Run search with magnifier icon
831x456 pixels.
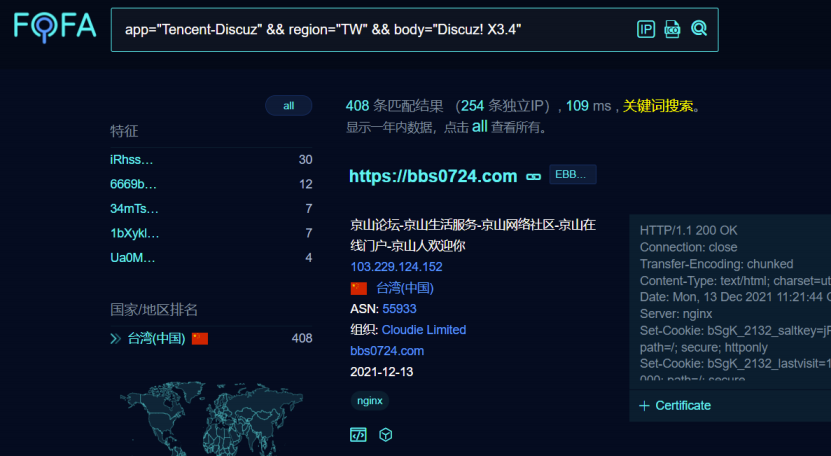point(699,28)
